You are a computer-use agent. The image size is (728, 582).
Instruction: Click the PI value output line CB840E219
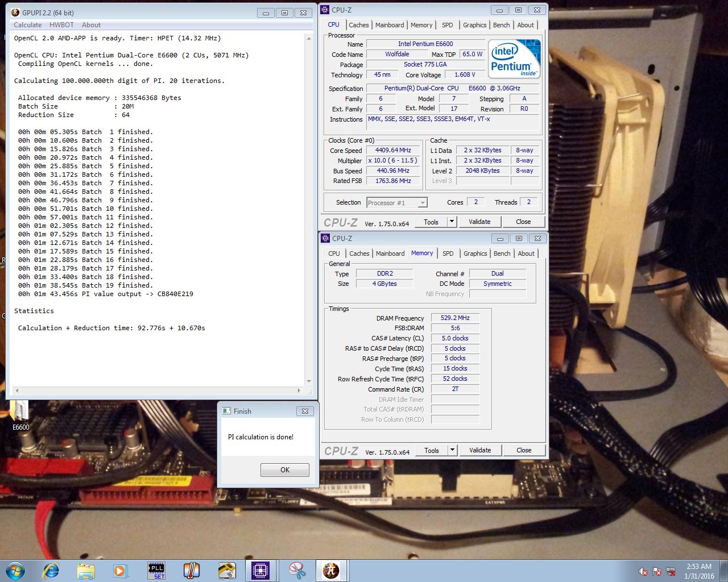(105, 294)
